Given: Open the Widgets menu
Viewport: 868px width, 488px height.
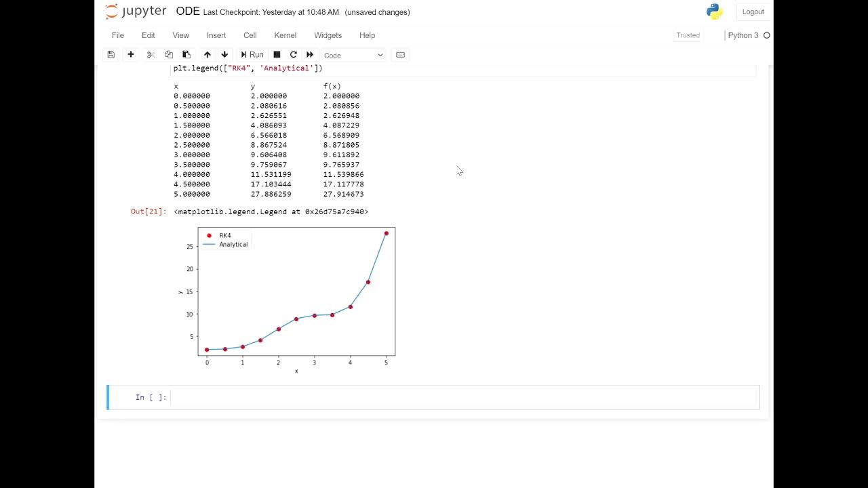Looking at the screenshot, I should [x=328, y=35].
